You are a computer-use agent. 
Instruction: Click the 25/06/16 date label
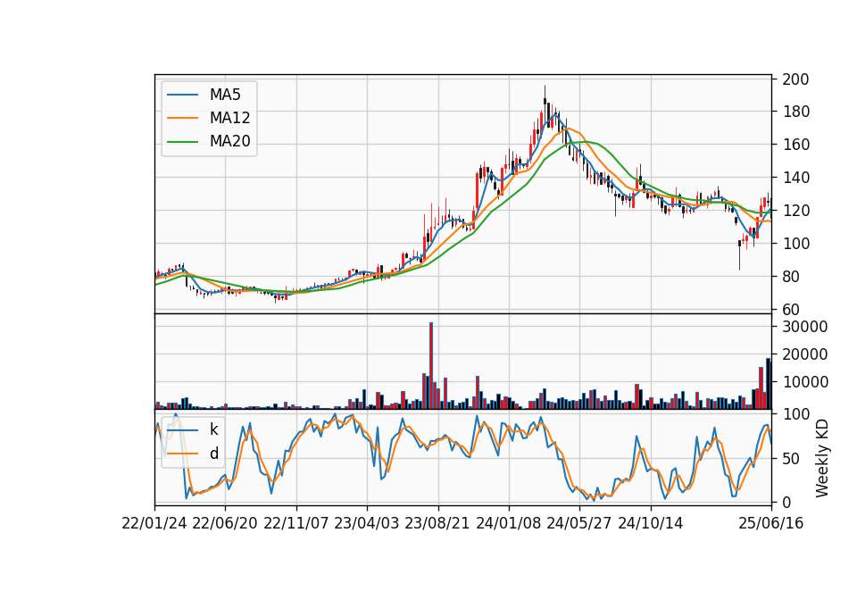(x=771, y=523)
